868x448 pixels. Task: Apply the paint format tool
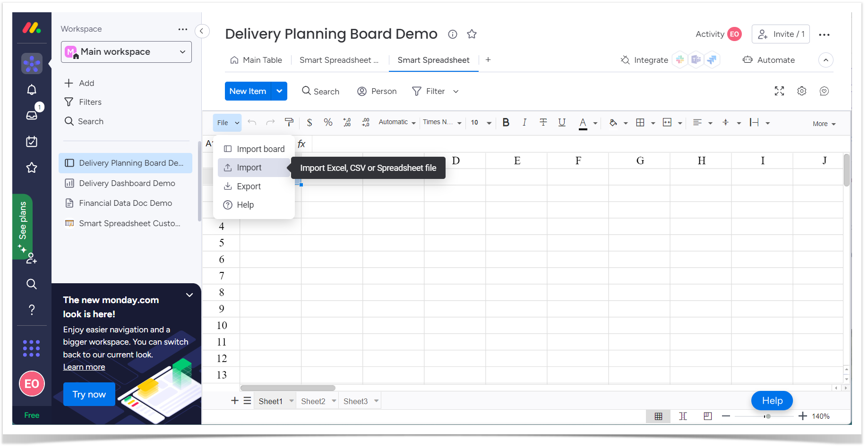(289, 122)
